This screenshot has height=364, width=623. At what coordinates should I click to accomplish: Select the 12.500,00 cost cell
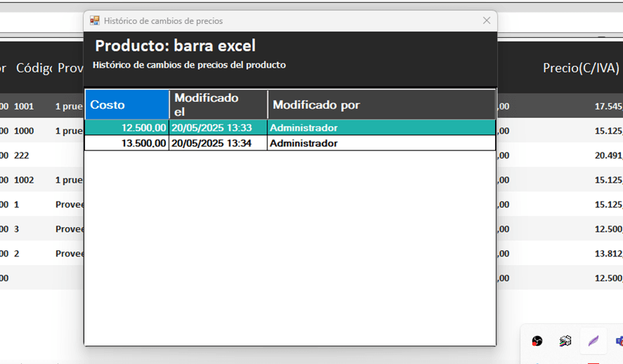pyautogui.click(x=127, y=128)
